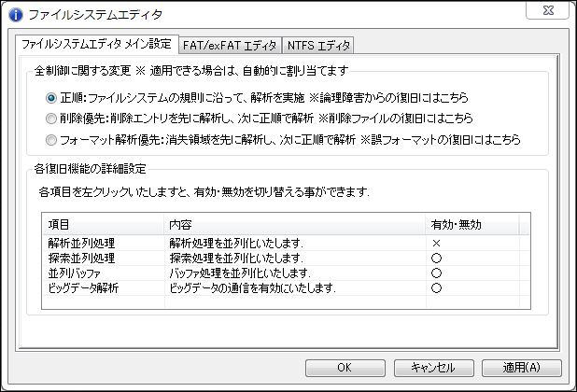
Task: Toggle the ○ mark for 並列バッファ
Action: (x=436, y=273)
